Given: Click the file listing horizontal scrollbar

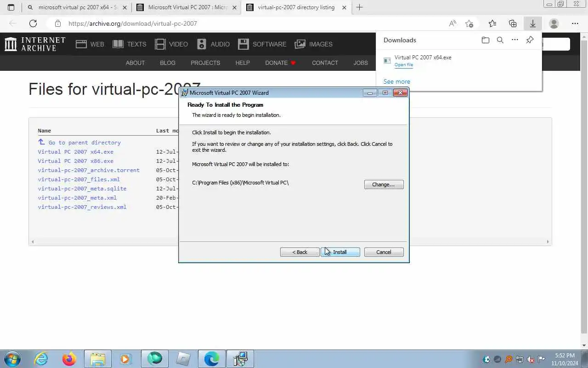Looking at the screenshot, I should click(x=290, y=241).
